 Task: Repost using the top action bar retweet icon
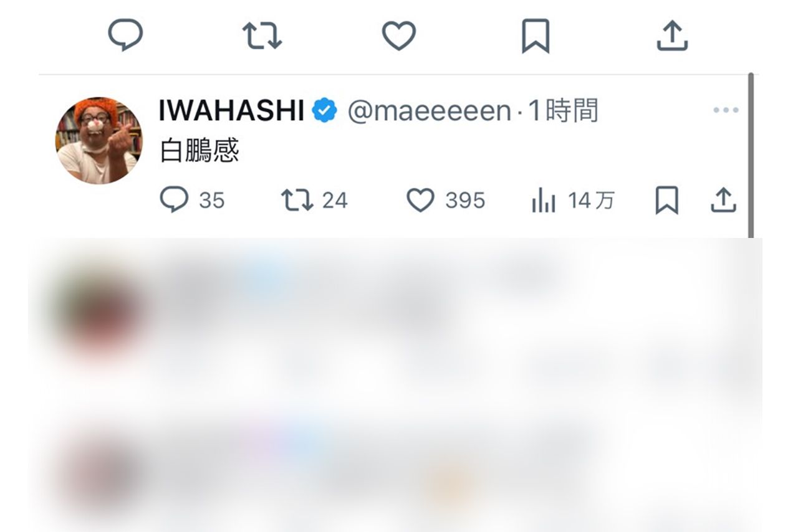[262, 36]
